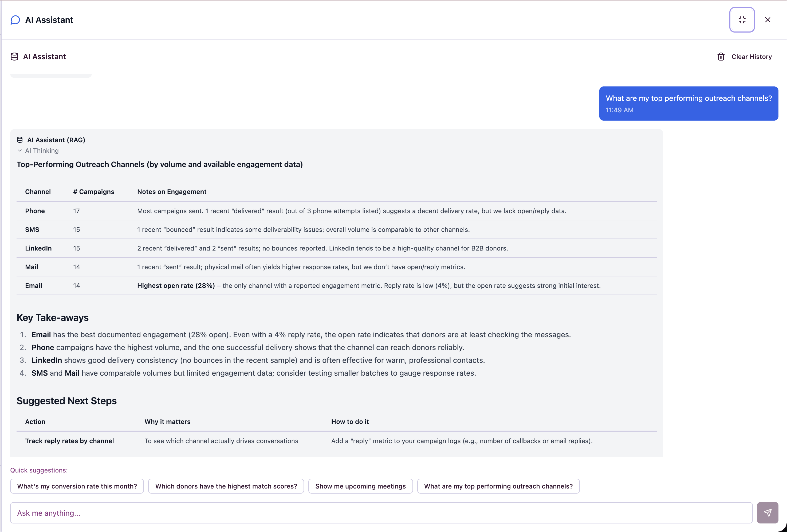Click the collapse/minimize panel icon
This screenshot has height=532, width=787.
pos(742,20)
